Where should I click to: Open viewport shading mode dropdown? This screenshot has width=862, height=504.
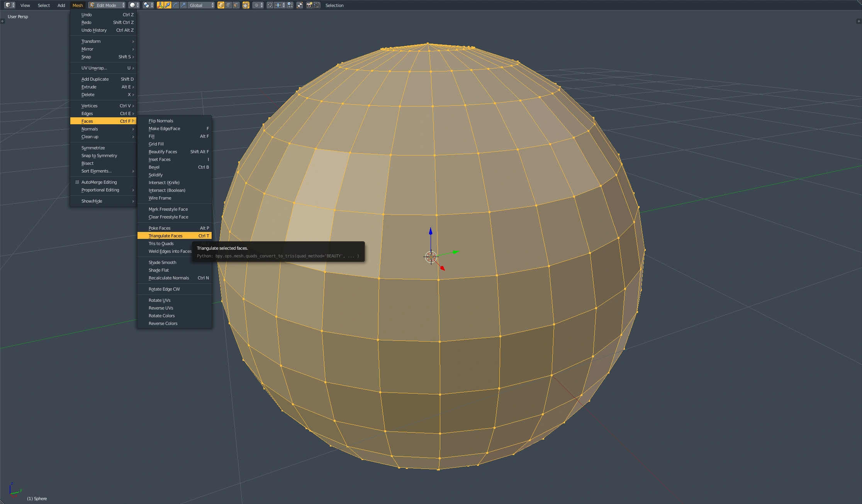[x=134, y=5]
